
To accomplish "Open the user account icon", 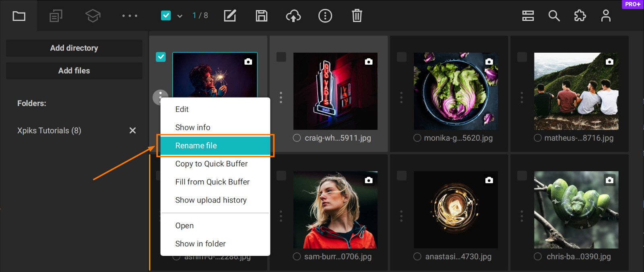I will (x=605, y=16).
